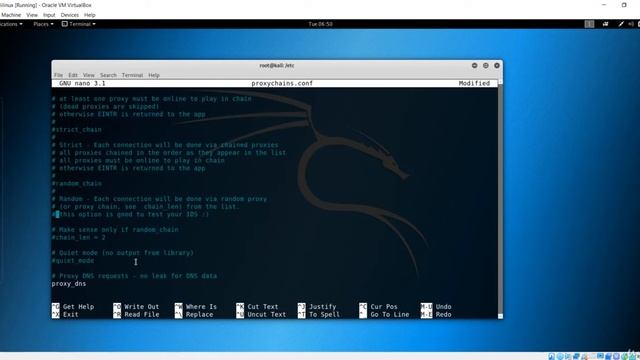The image size is (640, 360).
Task: Expand the Terminal app menu in top panel
Action: pyautogui.click(x=79, y=24)
